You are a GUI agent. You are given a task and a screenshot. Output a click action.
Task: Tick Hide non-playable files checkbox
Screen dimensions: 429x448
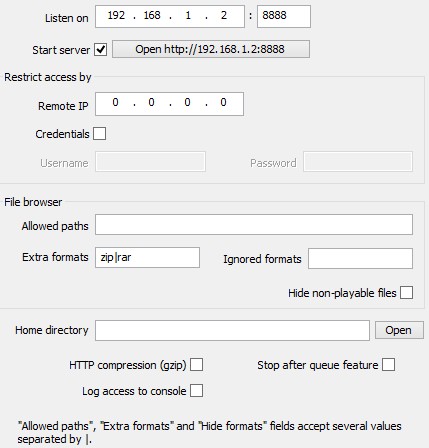coord(406,293)
